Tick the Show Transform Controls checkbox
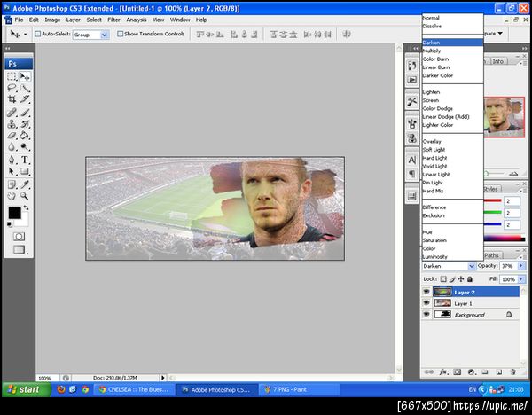This screenshot has height=415, width=532. [120, 34]
